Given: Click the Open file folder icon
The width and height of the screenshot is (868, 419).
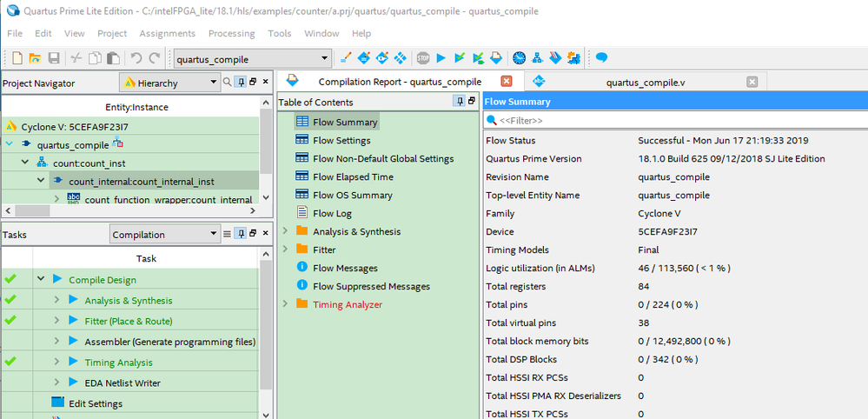Looking at the screenshot, I should coord(36,58).
